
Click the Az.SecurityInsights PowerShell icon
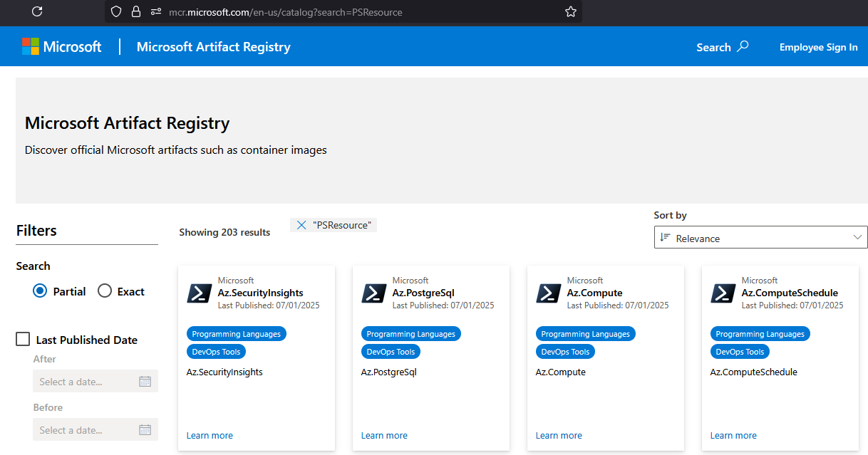tap(200, 293)
